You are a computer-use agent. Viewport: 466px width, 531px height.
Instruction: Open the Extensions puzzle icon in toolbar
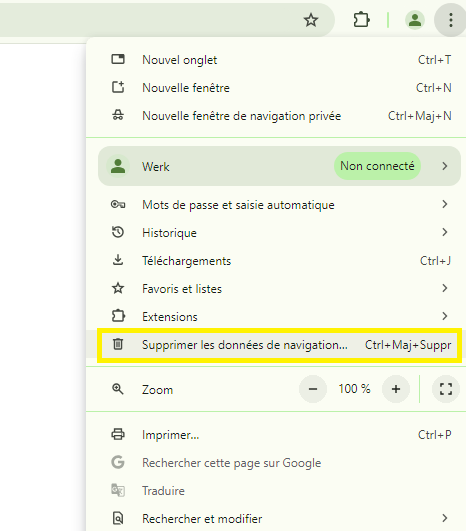[361, 20]
